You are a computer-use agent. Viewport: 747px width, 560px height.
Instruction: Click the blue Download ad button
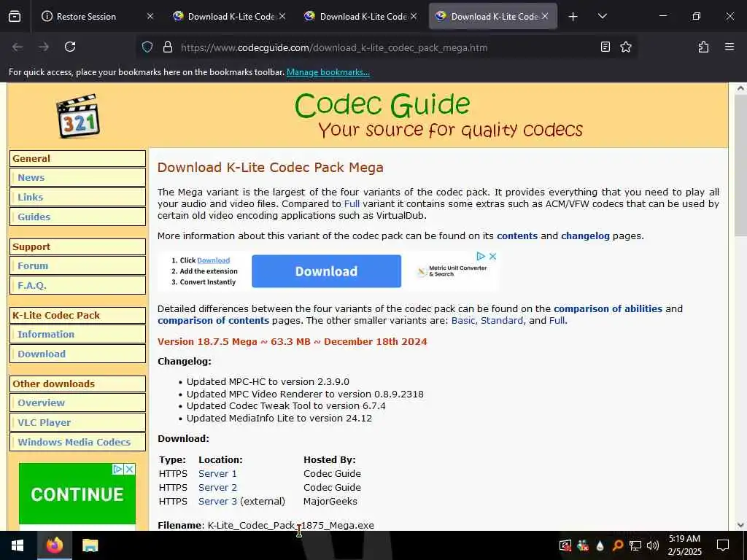326,271
